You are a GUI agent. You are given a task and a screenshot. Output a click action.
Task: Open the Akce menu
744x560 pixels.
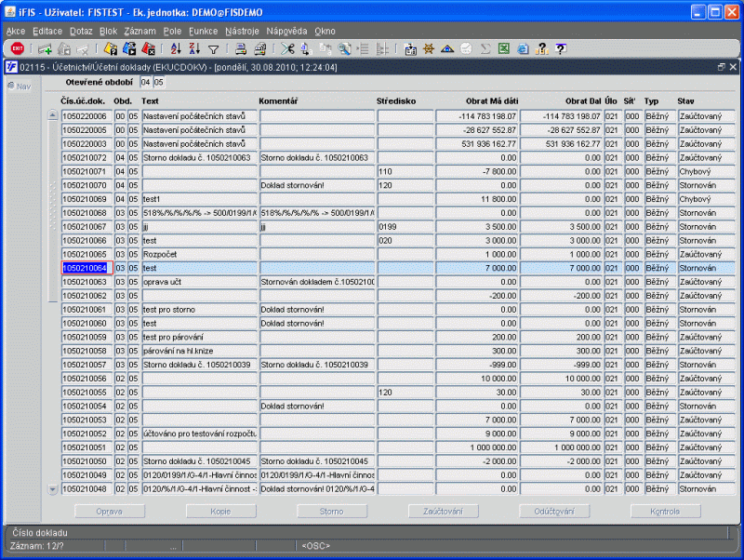[x=16, y=32]
